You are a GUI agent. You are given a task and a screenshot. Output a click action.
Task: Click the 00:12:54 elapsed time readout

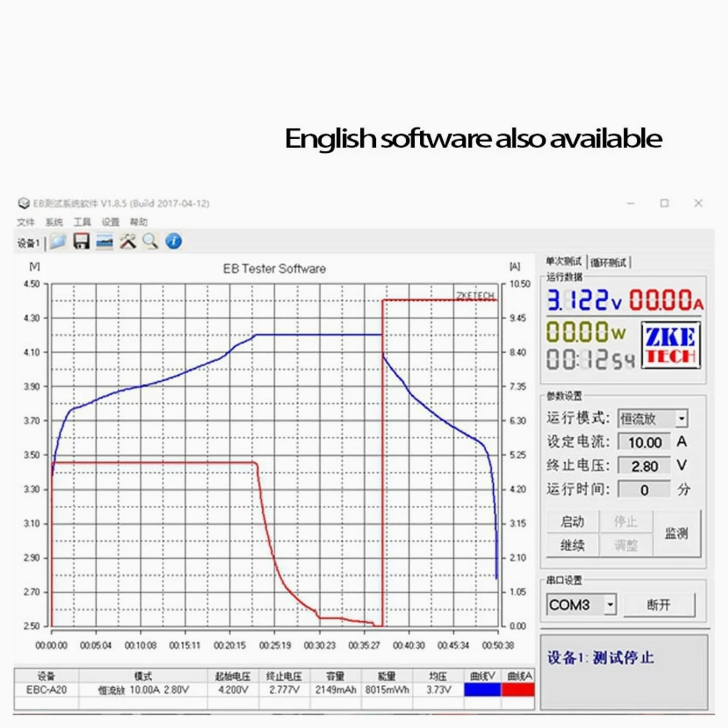590,360
